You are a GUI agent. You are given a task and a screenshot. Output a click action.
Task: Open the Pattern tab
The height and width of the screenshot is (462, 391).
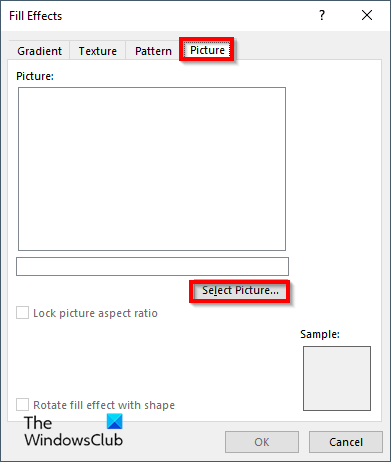153,51
